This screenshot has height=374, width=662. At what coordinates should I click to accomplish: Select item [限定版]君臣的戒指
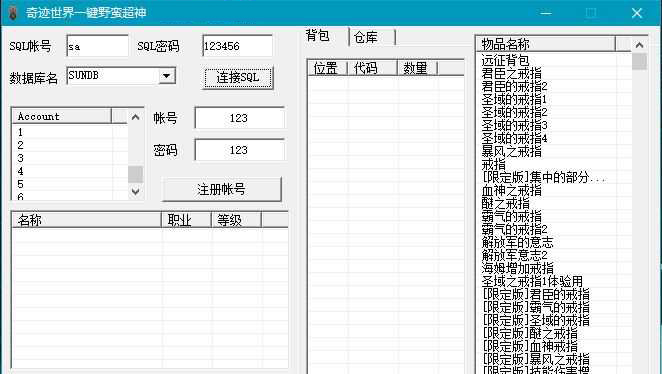tap(535, 294)
